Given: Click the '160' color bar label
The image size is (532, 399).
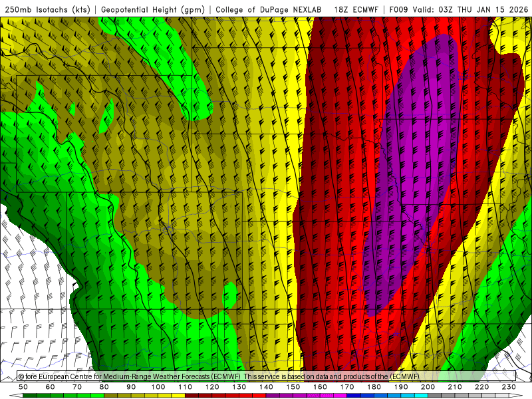Looking at the screenshot, I should coord(320,387).
